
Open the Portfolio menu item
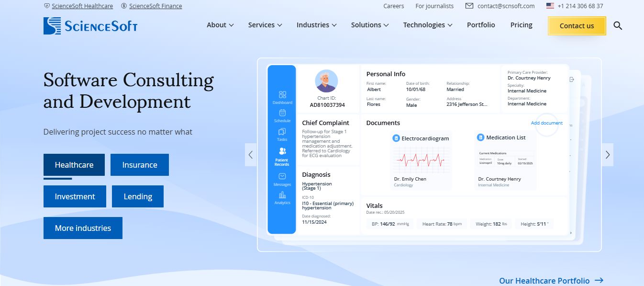click(x=481, y=25)
